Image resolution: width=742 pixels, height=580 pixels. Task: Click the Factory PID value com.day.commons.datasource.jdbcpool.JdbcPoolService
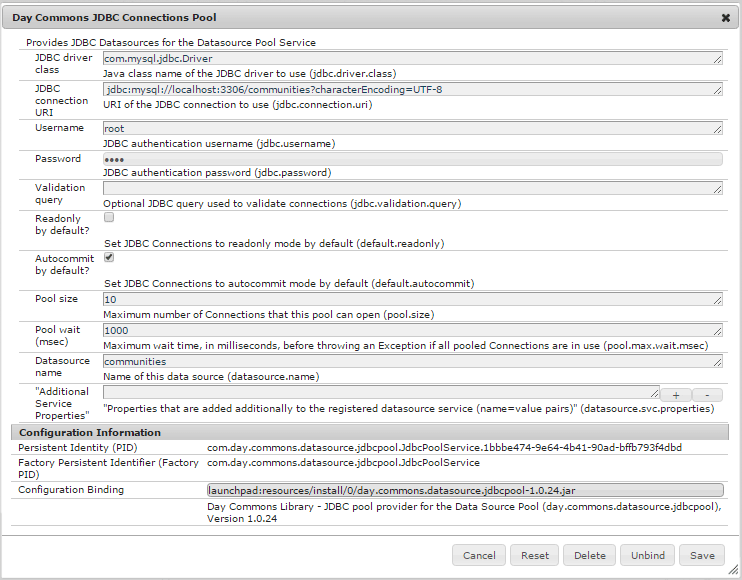pos(344,463)
